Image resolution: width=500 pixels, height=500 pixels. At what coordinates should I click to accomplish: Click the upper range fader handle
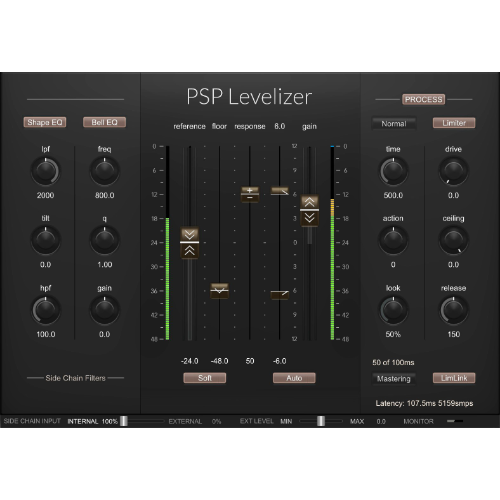click(279, 191)
